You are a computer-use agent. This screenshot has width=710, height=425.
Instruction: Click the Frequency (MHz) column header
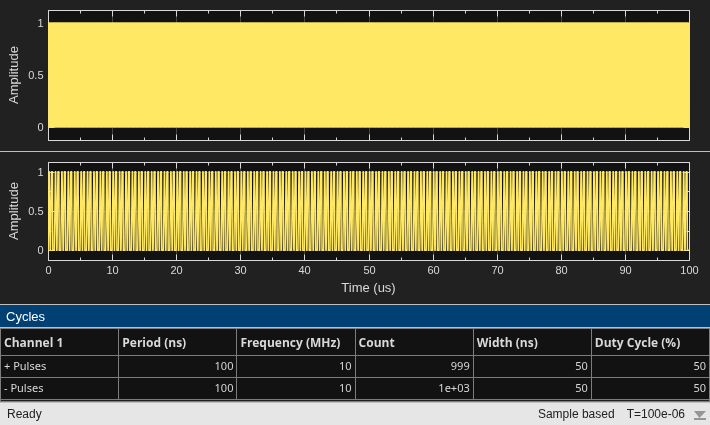[x=296, y=343]
